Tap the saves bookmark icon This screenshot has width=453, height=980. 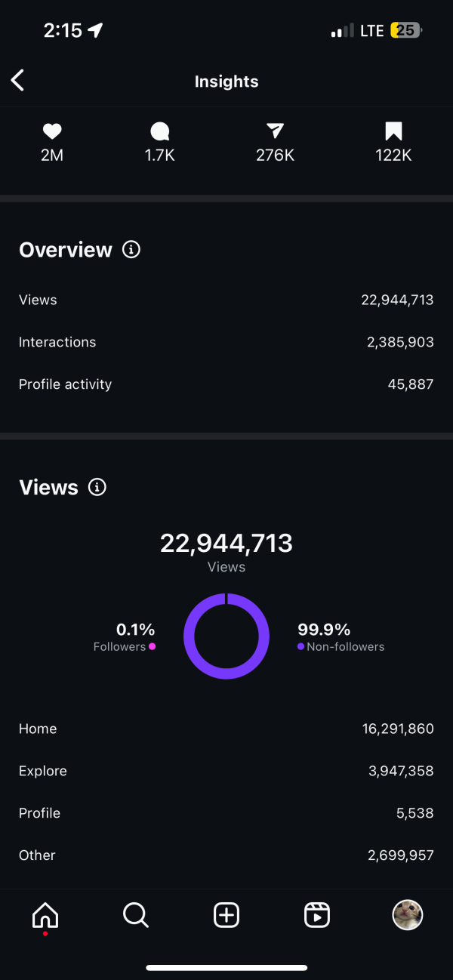click(393, 132)
